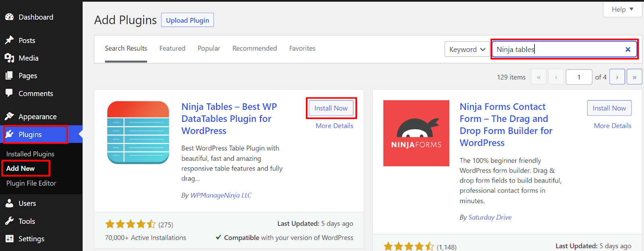
Task: Click the Comments speech bubble icon
Action: pos(9,93)
